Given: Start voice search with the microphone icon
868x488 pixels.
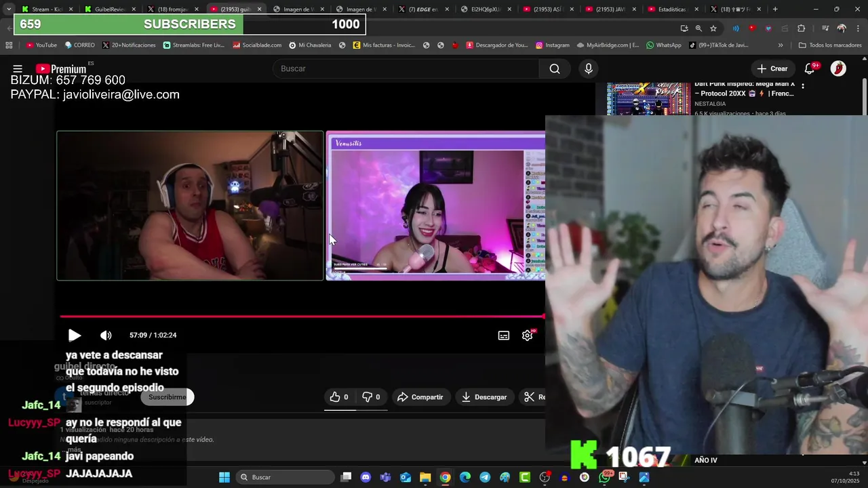Looking at the screenshot, I should 589,68.
